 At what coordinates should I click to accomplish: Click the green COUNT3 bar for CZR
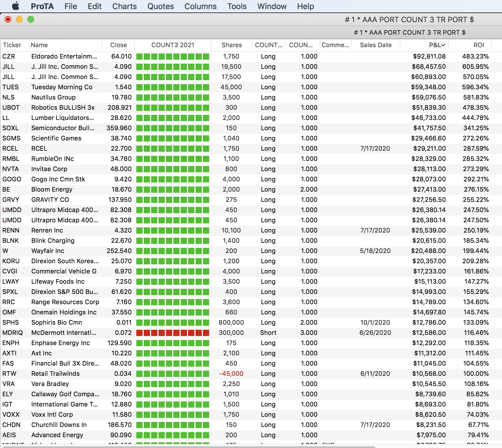(x=173, y=57)
